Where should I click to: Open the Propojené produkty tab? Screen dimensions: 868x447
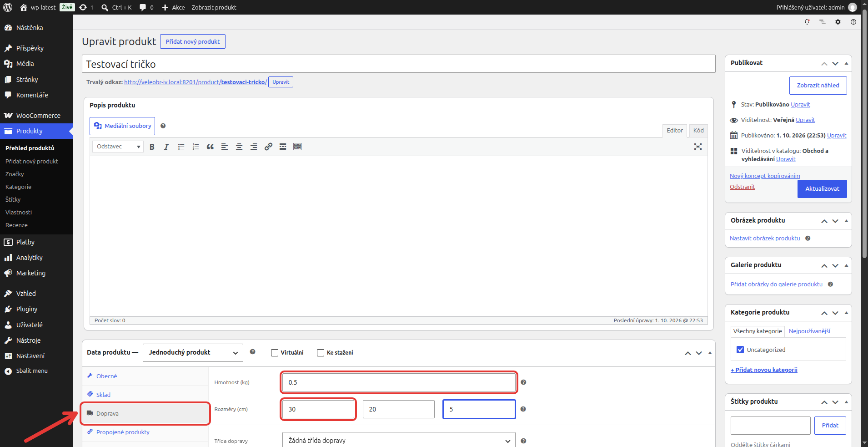tap(145, 432)
